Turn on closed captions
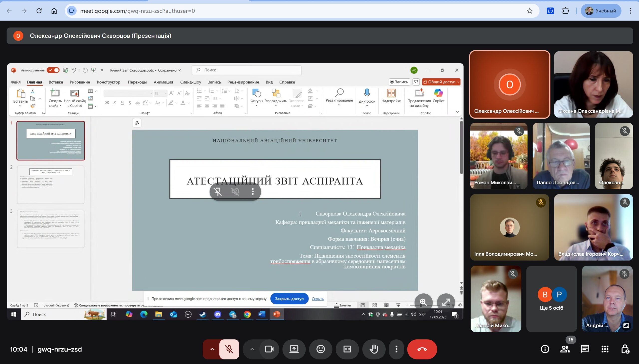639x364 pixels. click(347, 349)
